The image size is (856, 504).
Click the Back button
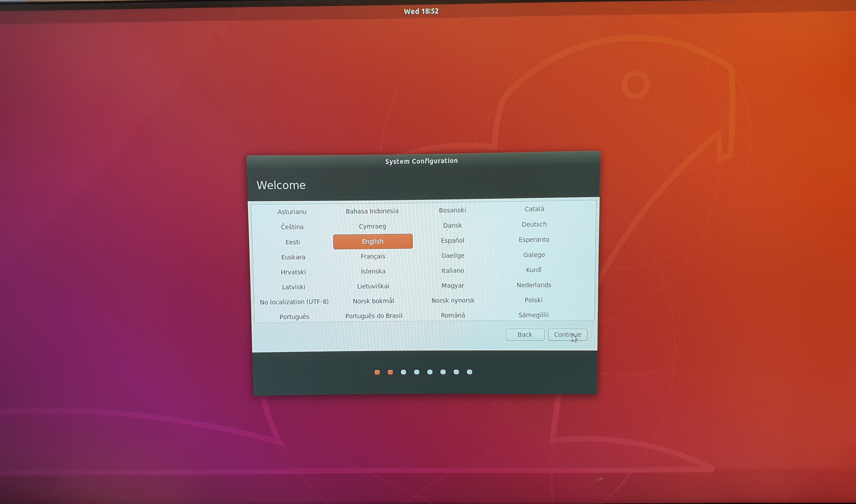click(x=524, y=335)
